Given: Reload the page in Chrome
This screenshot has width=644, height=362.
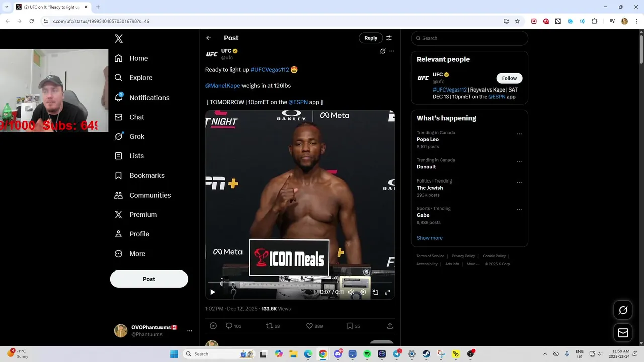Looking at the screenshot, I should tap(31, 21).
